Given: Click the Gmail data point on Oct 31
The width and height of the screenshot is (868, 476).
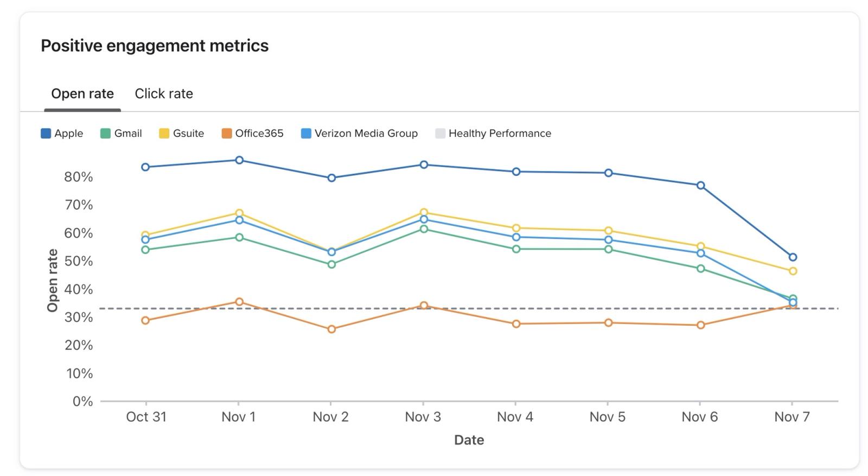Looking at the screenshot, I should tap(145, 250).
